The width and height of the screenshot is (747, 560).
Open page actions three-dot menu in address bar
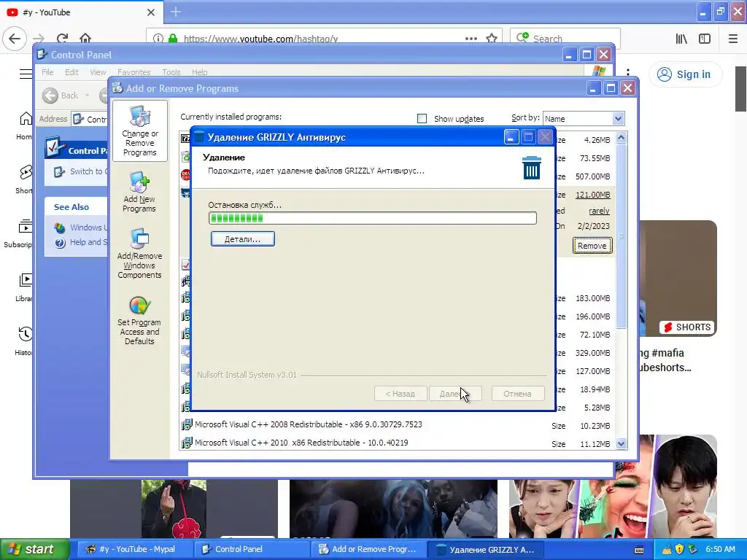pyautogui.click(x=471, y=39)
